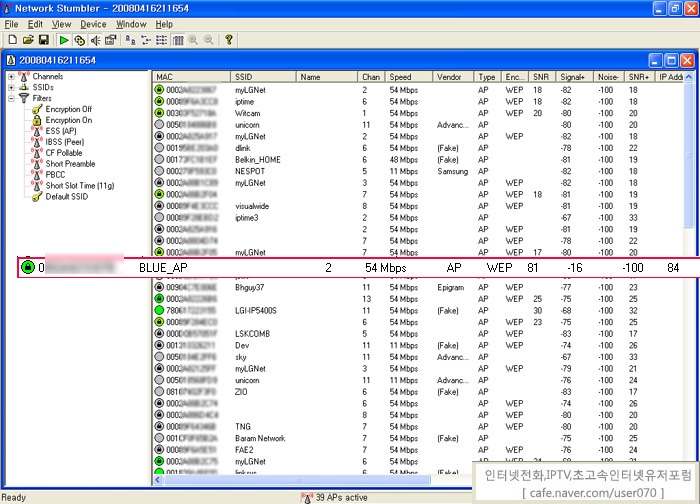Open help with the question mark icon
700x504 pixels.
click(229, 40)
